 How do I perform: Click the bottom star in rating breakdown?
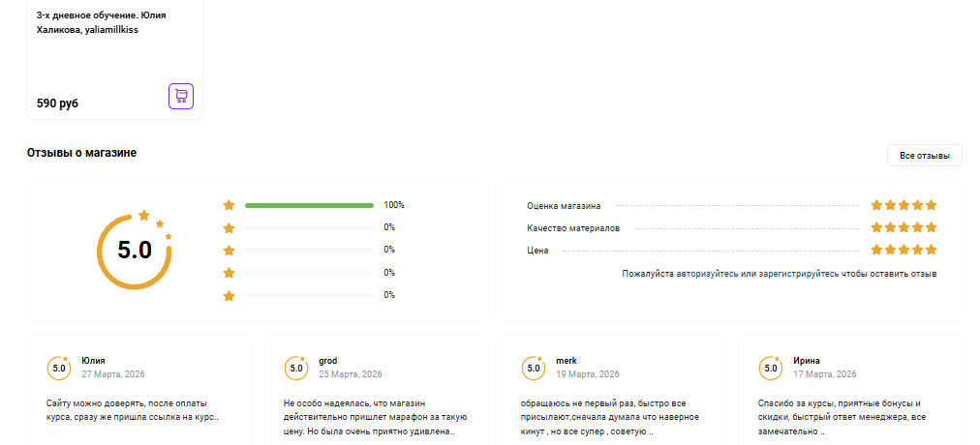click(x=230, y=295)
